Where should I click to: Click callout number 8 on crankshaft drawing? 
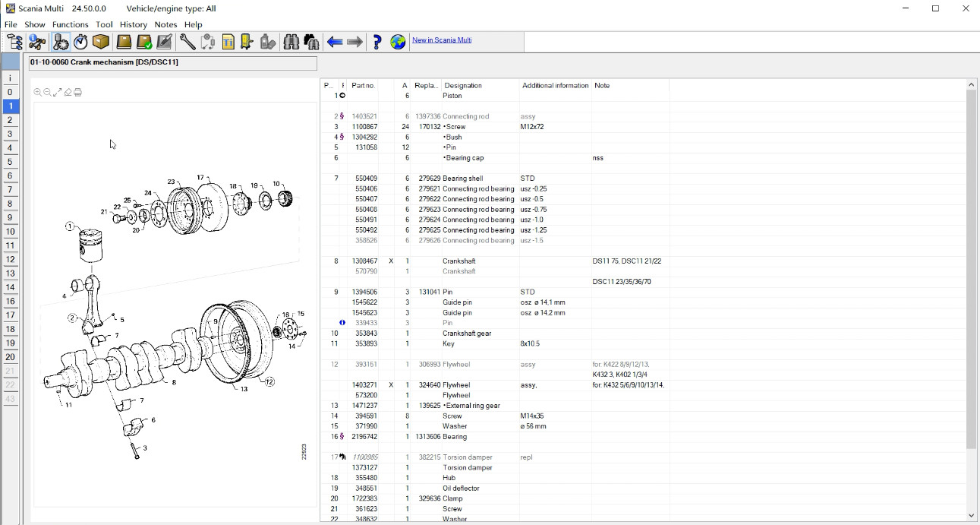click(x=174, y=382)
